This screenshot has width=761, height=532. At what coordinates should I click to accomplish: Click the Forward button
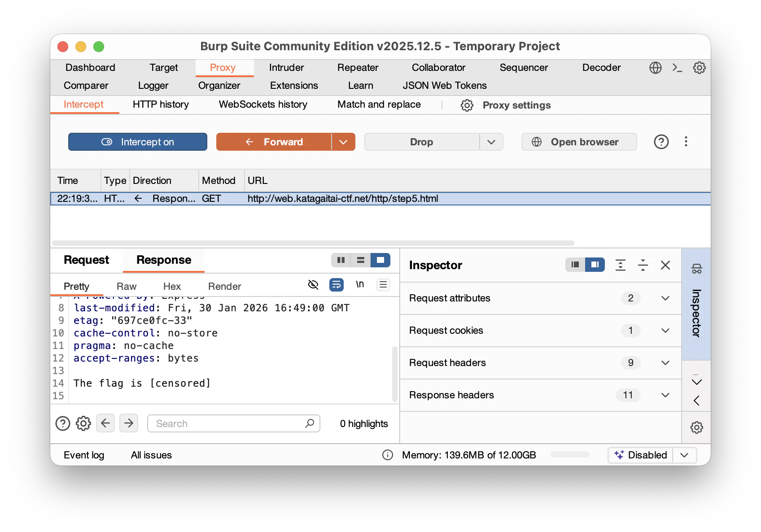(x=274, y=142)
